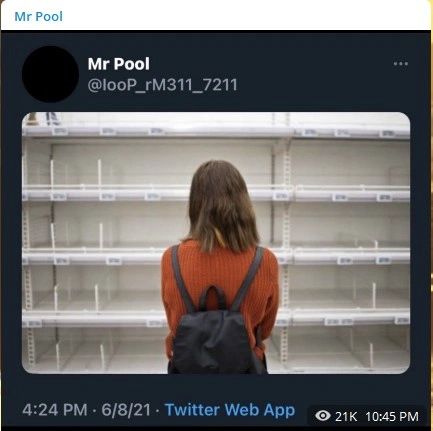Open the three-dot more options menu
This screenshot has height=431, width=433.
400,64
